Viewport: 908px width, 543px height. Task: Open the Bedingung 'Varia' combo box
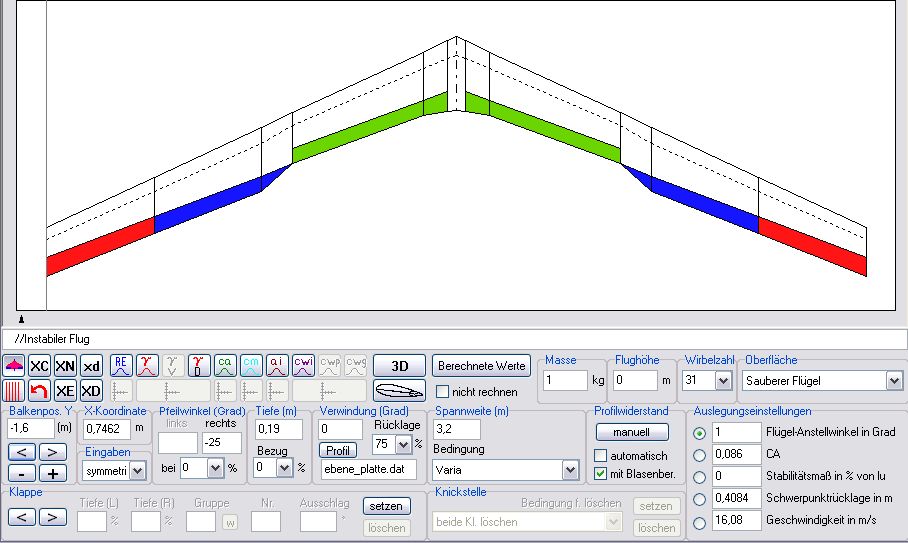click(x=570, y=469)
